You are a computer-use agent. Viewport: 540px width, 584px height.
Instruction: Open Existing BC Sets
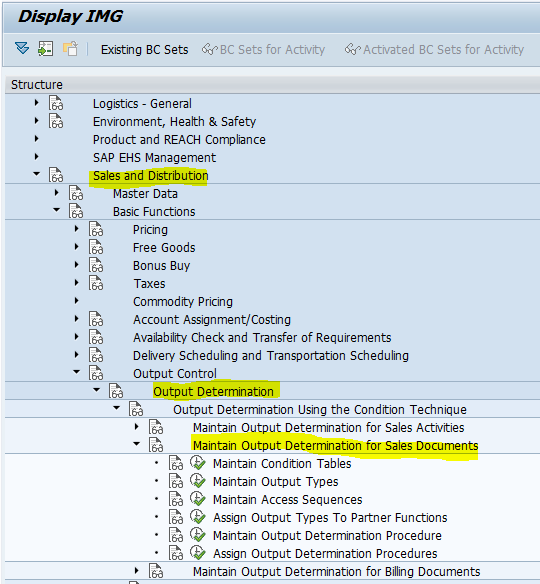pyautogui.click(x=144, y=50)
